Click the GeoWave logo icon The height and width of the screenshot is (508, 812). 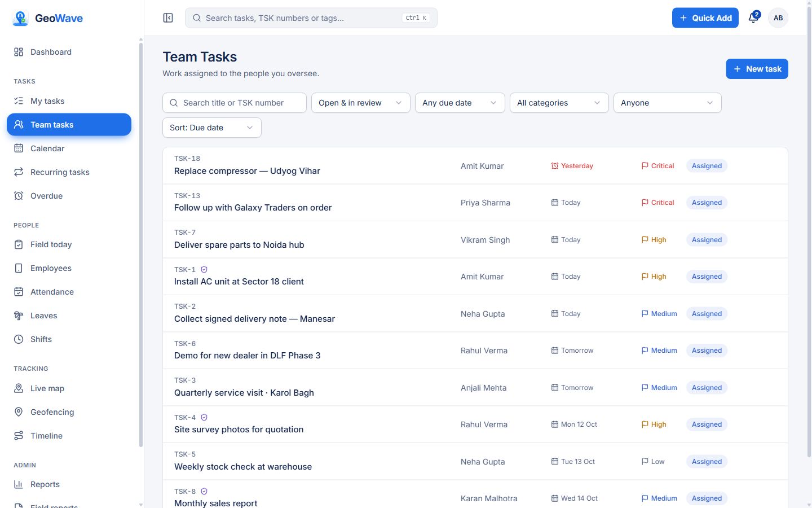click(x=20, y=18)
